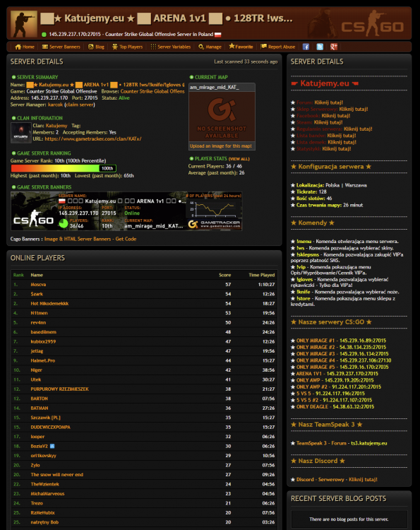Select ONLY MIRAGE #1 server entry
Screen dimensions: 420x530
[x=341, y=341]
